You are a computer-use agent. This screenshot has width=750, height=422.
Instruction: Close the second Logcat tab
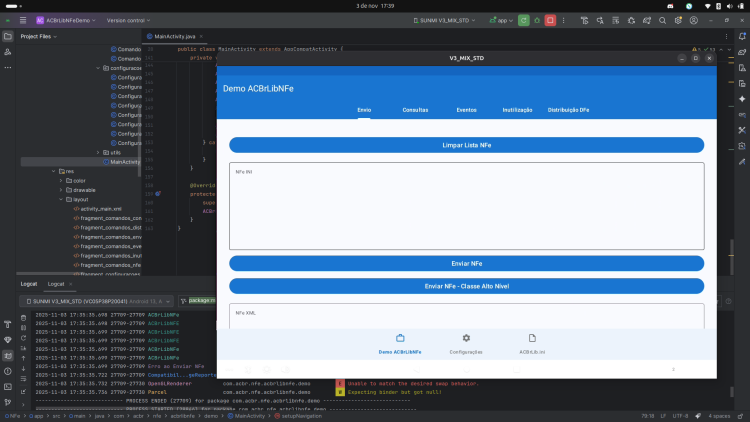[71, 284]
